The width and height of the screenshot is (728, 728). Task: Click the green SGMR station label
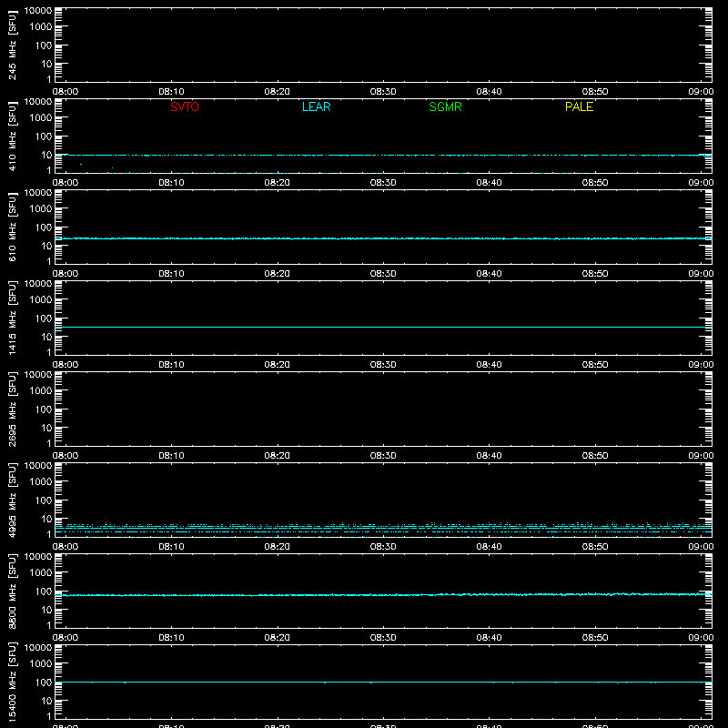(x=445, y=106)
